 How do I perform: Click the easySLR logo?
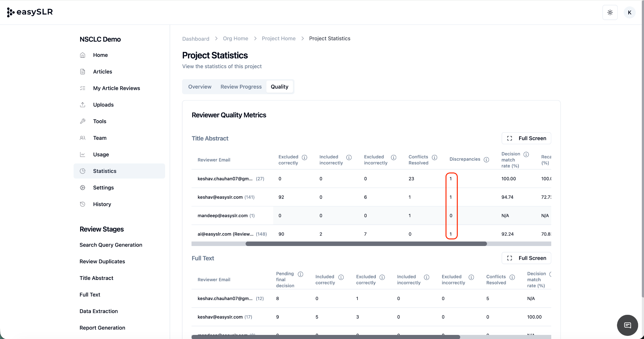(30, 12)
